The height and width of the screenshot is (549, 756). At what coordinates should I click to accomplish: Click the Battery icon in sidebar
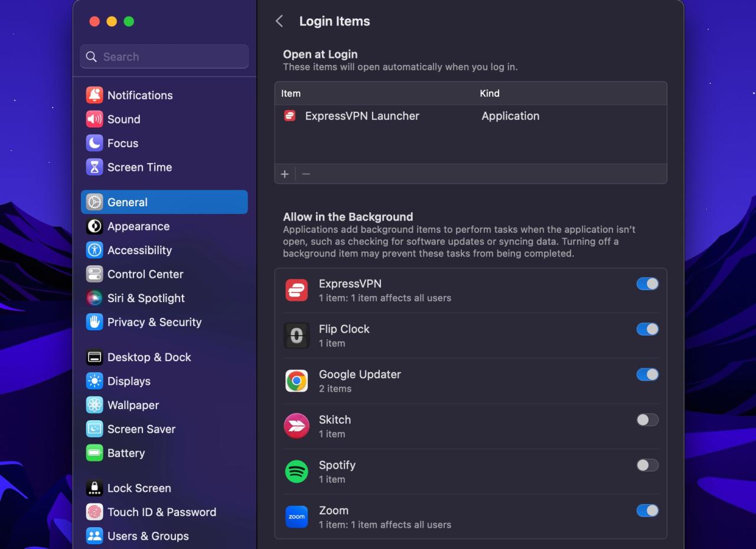pyautogui.click(x=94, y=453)
